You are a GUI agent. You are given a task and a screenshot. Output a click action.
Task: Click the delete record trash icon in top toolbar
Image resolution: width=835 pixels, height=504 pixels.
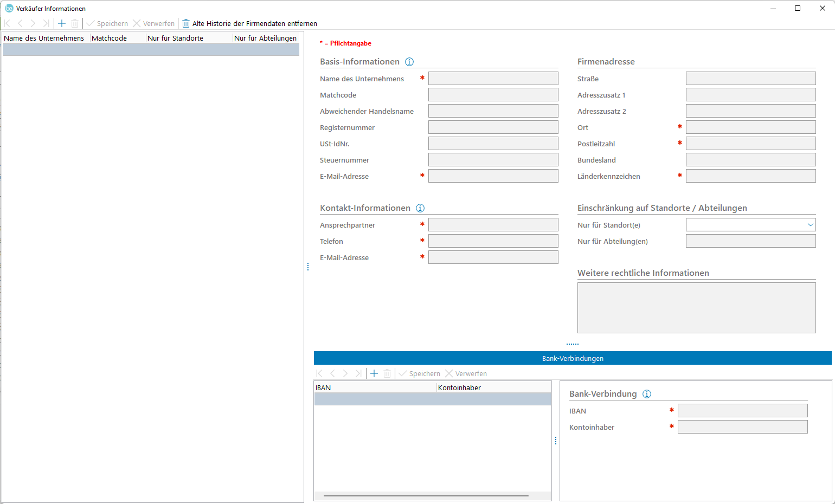coord(75,23)
